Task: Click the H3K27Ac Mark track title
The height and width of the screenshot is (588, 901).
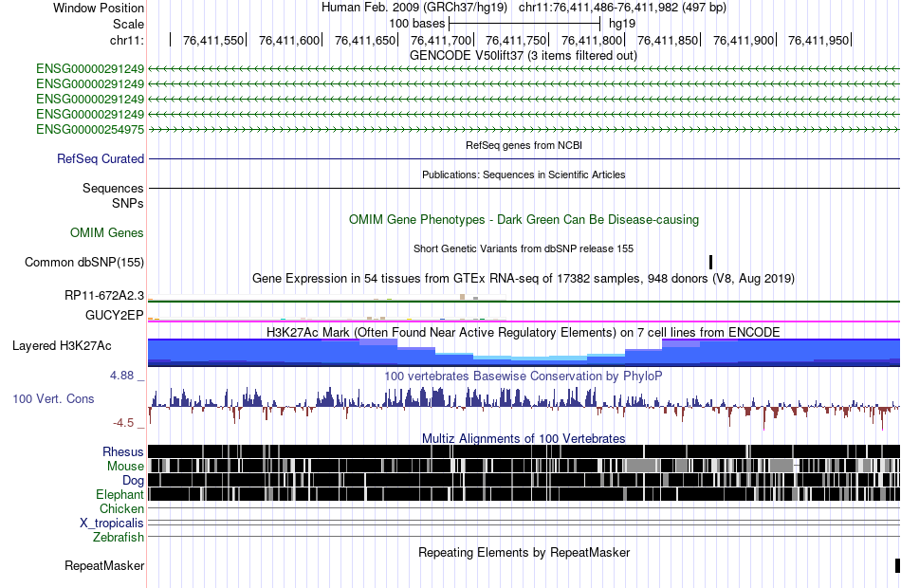Action: [x=524, y=333]
